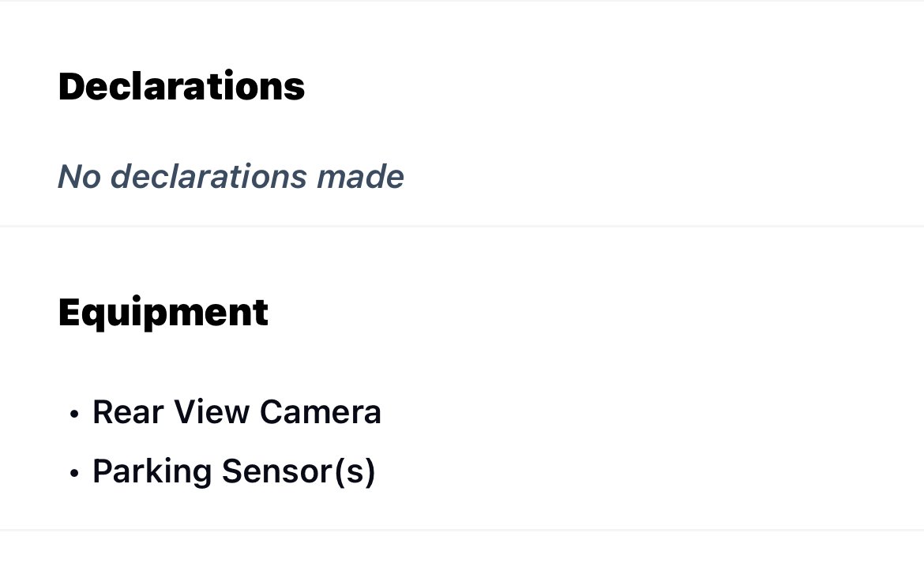Click the divider line below 'No declarations made'
Image resolution: width=924 pixels, height=574 pixels.
[462, 226]
